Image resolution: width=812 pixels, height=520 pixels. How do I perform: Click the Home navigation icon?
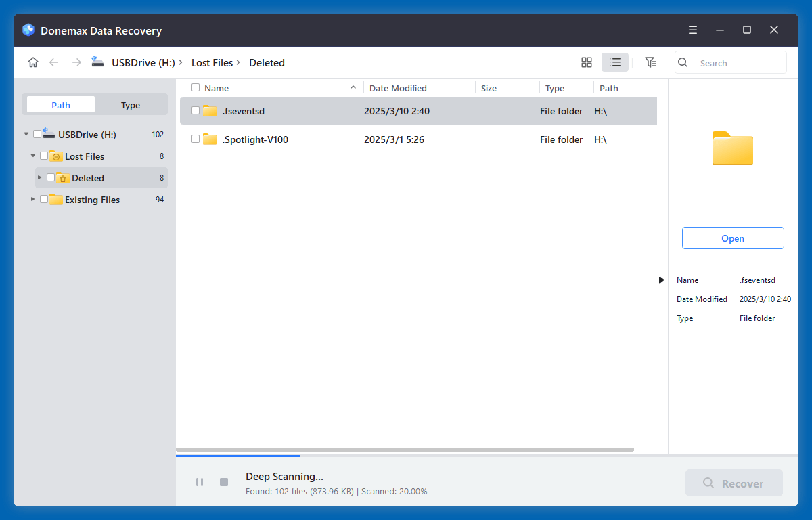pyautogui.click(x=32, y=62)
